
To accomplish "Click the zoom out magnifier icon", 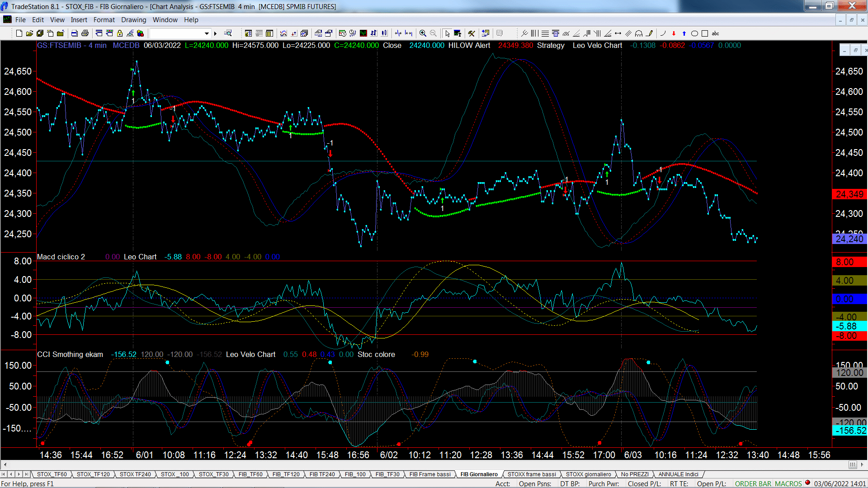I will point(433,33).
